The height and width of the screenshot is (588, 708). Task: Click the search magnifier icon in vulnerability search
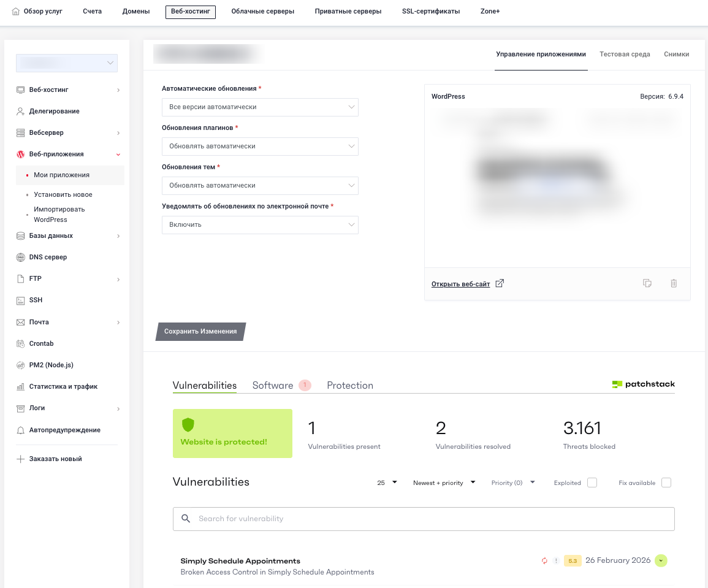click(186, 519)
